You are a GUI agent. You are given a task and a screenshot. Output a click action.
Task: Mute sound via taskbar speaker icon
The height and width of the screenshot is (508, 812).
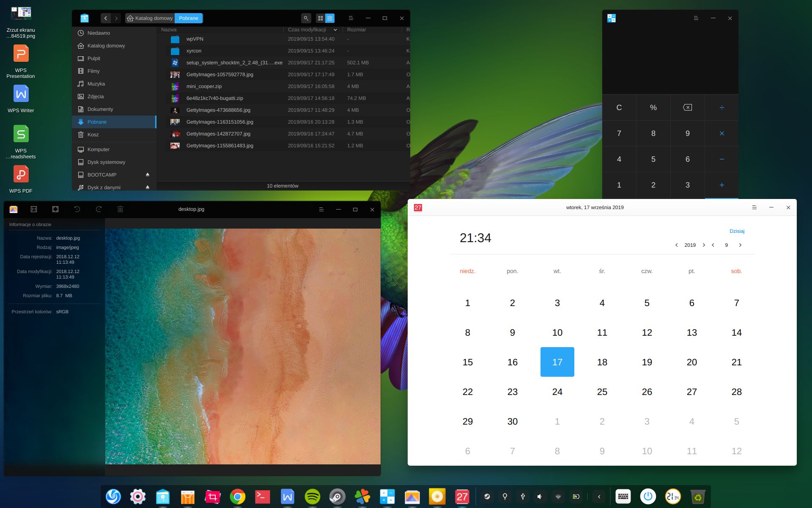[539, 496]
